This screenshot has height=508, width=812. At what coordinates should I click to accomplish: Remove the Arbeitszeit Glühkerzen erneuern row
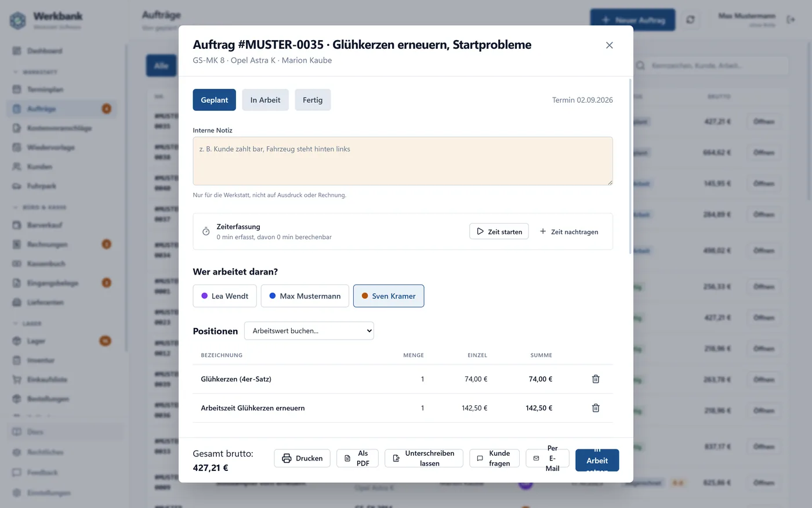click(x=596, y=408)
